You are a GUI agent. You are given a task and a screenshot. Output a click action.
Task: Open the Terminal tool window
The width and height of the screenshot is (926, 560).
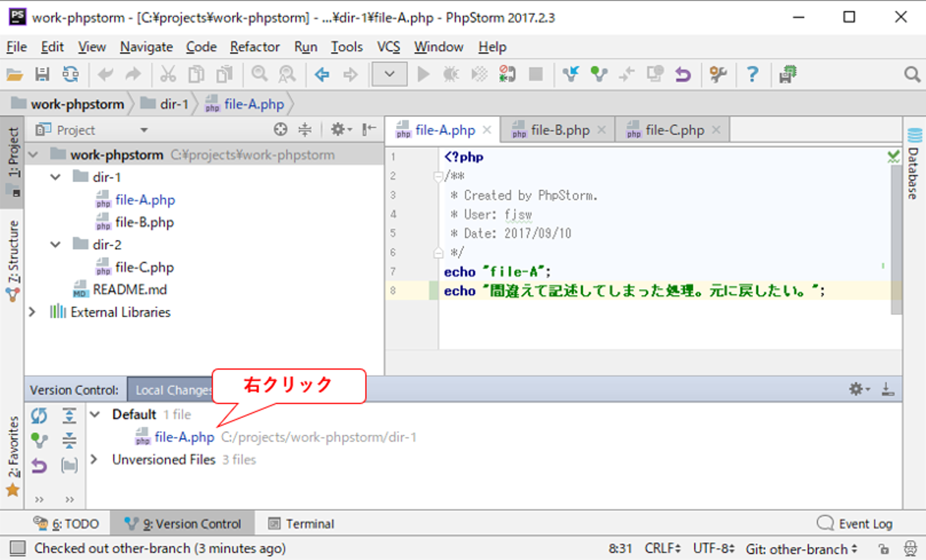click(302, 524)
